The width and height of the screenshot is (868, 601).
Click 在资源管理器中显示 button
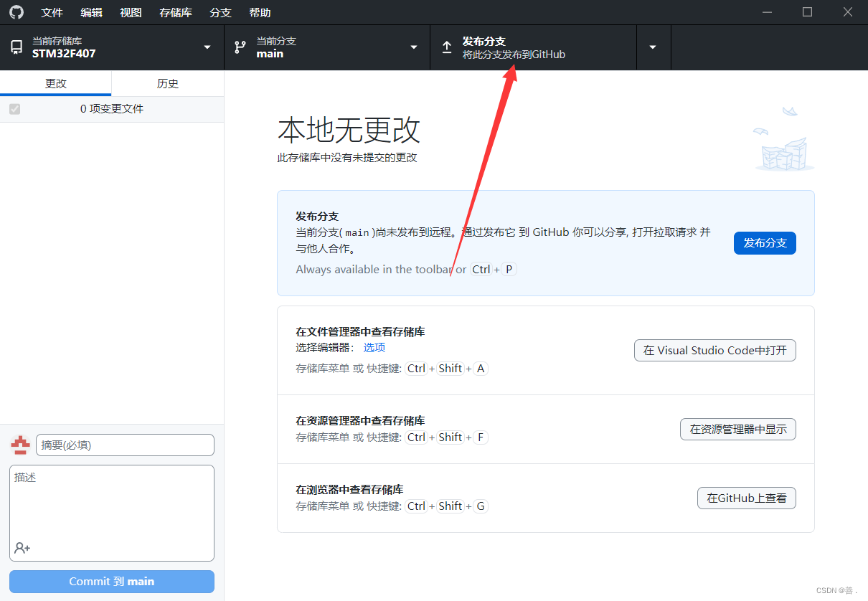click(x=738, y=430)
